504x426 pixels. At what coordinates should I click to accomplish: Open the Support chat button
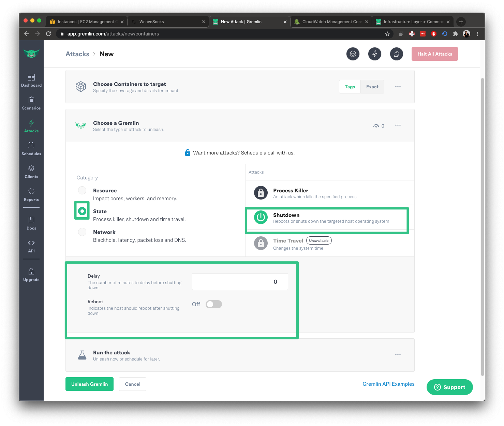tap(450, 387)
